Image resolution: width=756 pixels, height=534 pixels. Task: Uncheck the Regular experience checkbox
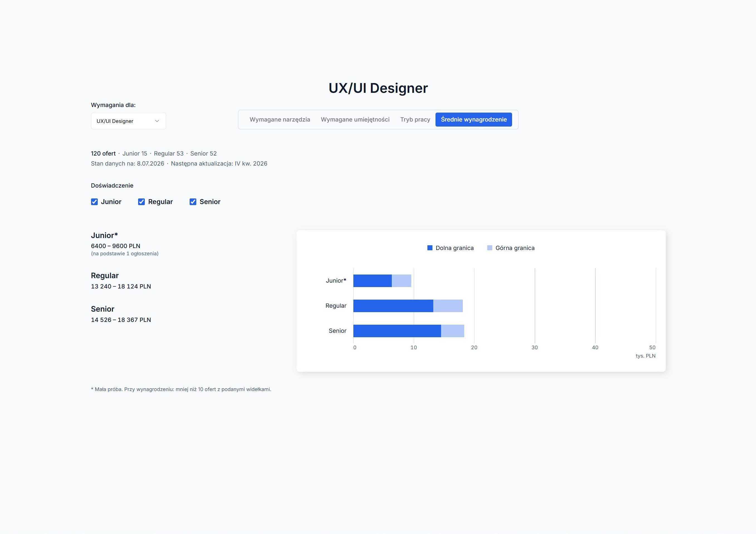tap(141, 202)
